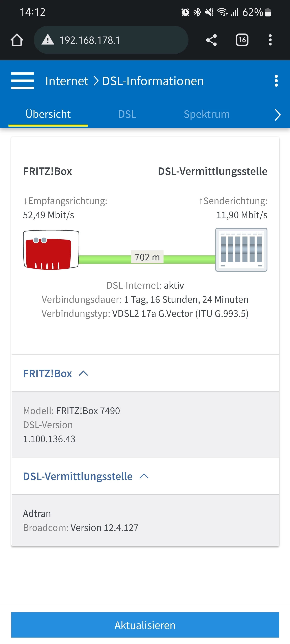This screenshot has height=644, width=290.
Task: Click the Internet breadcrumb link
Action: click(66, 81)
